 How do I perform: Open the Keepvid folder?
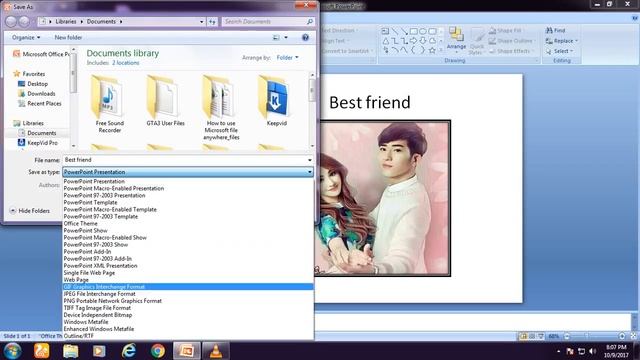pos(276,101)
